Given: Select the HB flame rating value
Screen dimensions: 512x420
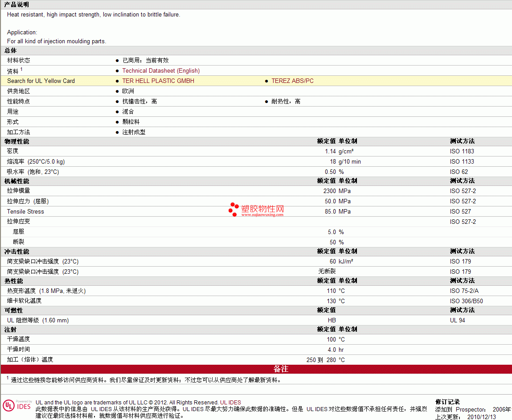Looking at the screenshot, I should (x=332, y=321).
